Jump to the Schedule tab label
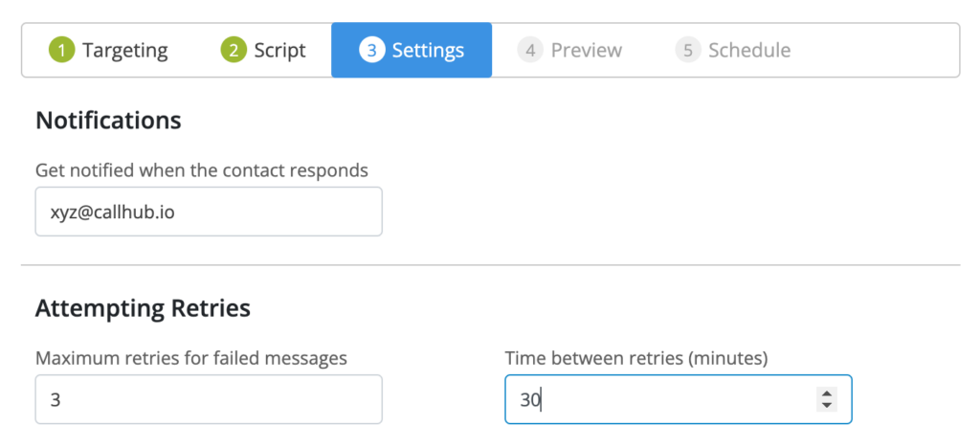Image resolution: width=980 pixels, height=448 pixels. (749, 50)
